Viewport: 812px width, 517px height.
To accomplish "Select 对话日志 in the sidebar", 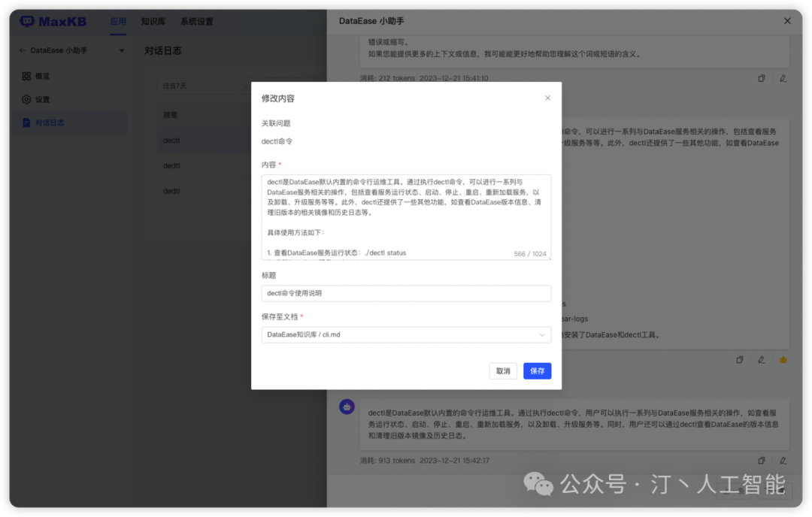I will [x=71, y=122].
